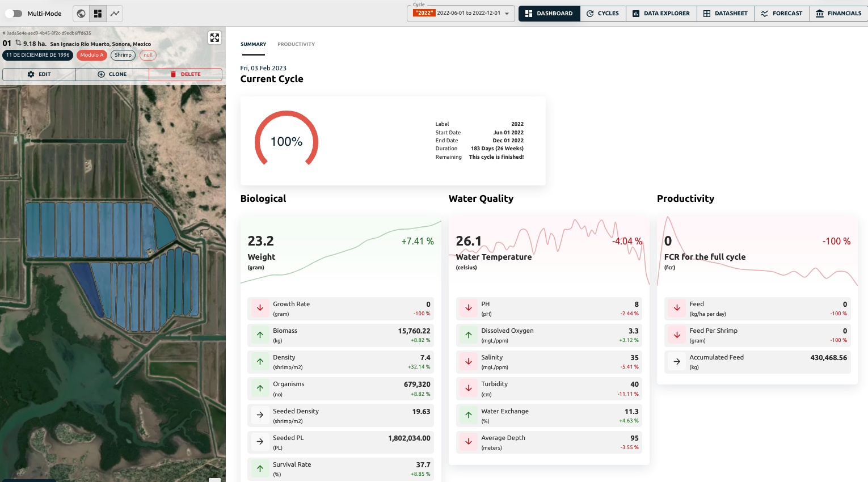Click the Modulo A tag
Image resolution: width=868 pixels, height=482 pixels.
pyautogui.click(x=92, y=55)
